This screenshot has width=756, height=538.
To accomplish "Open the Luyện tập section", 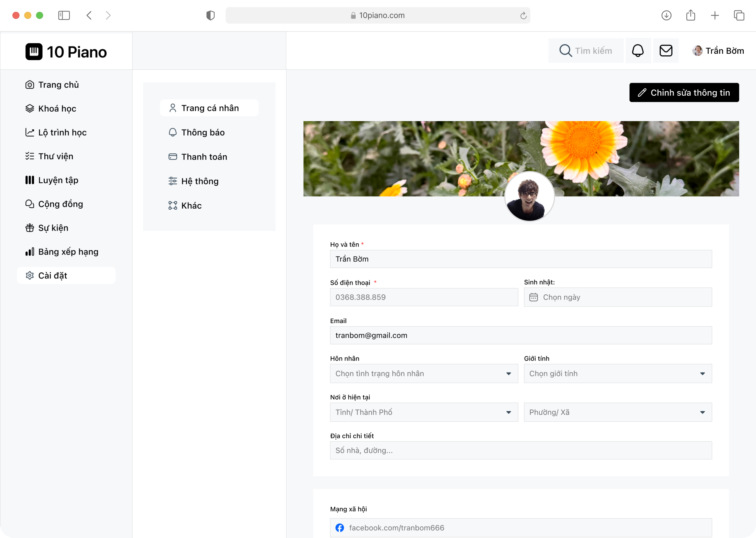I will (x=58, y=180).
